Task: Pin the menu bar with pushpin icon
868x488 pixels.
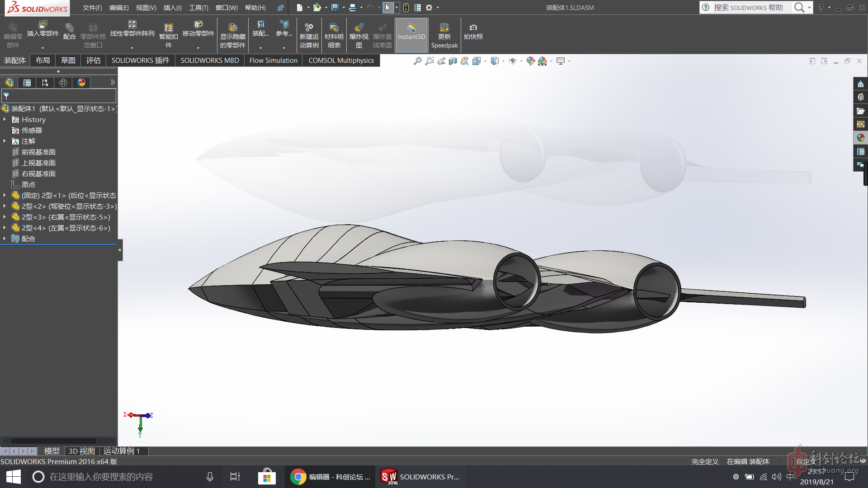Action: click(x=280, y=8)
